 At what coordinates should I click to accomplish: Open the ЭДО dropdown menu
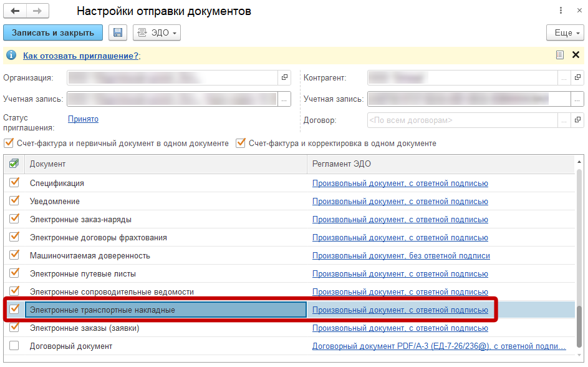(x=157, y=32)
